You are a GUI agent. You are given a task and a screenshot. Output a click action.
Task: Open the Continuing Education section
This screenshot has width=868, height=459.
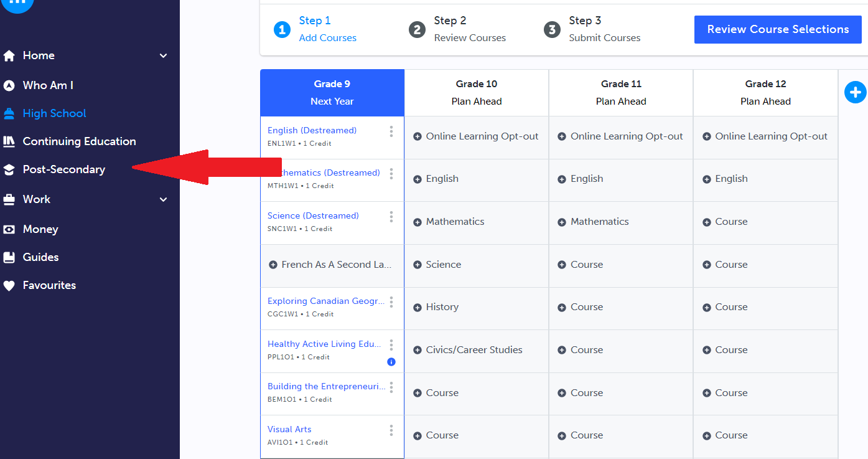pos(80,141)
